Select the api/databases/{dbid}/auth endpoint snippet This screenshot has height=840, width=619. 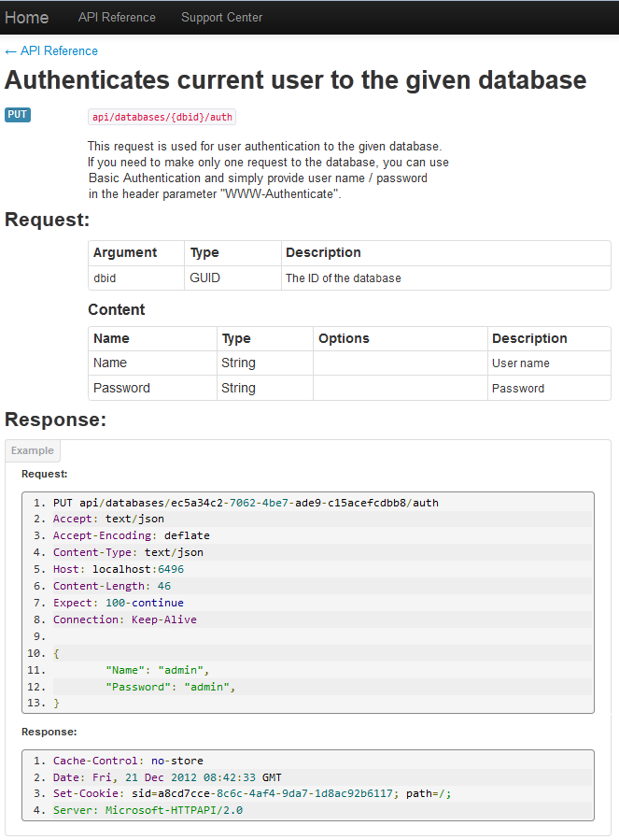click(x=161, y=116)
